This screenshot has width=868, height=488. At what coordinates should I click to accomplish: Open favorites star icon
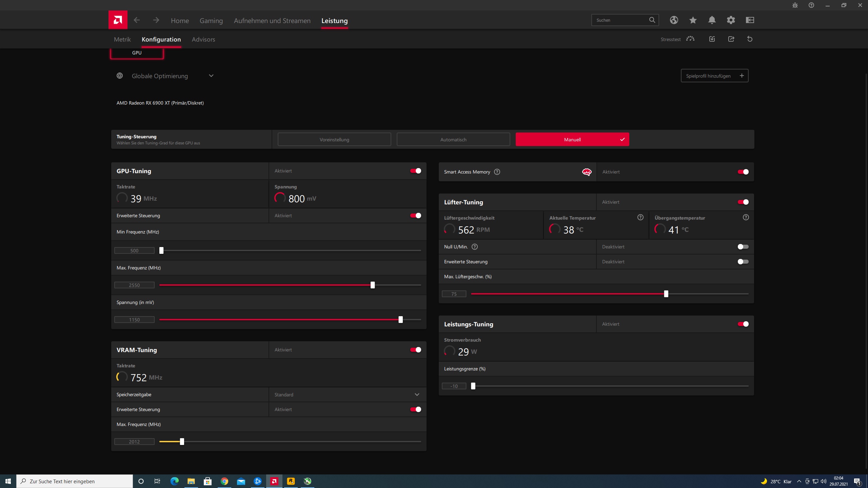(693, 20)
